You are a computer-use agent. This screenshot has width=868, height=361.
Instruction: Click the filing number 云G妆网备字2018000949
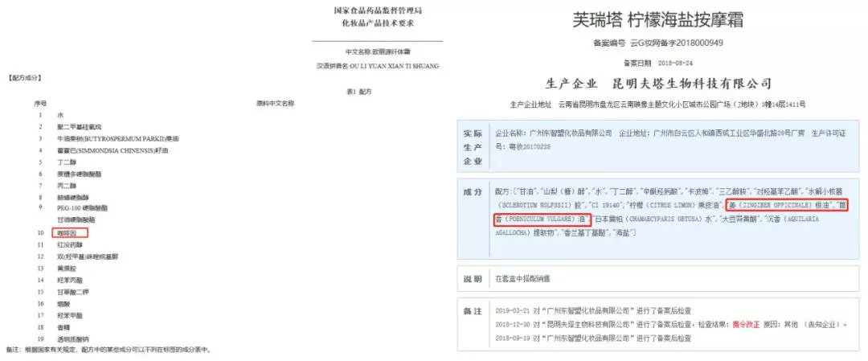[x=677, y=43]
